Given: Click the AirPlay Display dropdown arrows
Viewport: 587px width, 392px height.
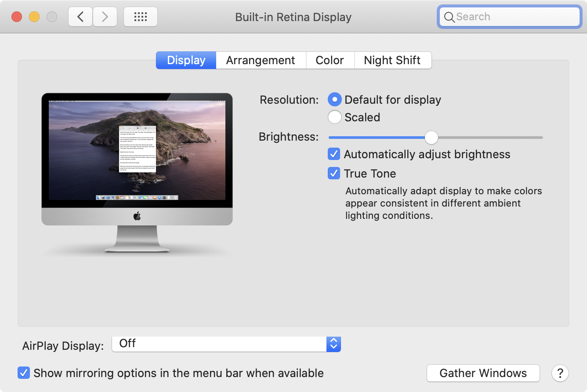Looking at the screenshot, I should 333,344.
